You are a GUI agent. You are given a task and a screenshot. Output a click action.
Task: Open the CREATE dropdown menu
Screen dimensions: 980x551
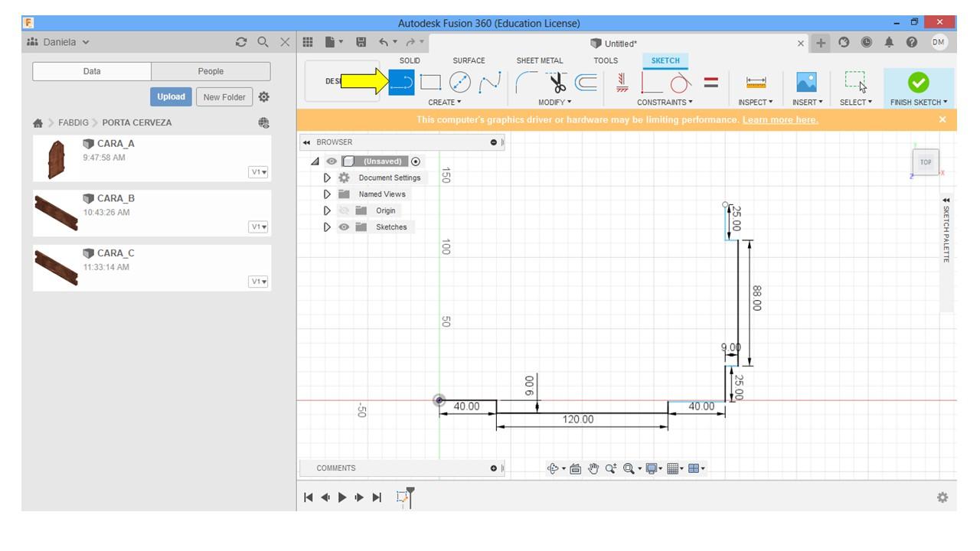[445, 103]
